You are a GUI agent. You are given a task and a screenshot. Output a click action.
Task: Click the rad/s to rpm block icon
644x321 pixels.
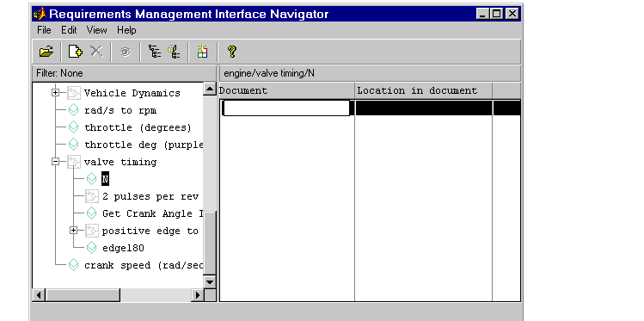click(74, 110)
